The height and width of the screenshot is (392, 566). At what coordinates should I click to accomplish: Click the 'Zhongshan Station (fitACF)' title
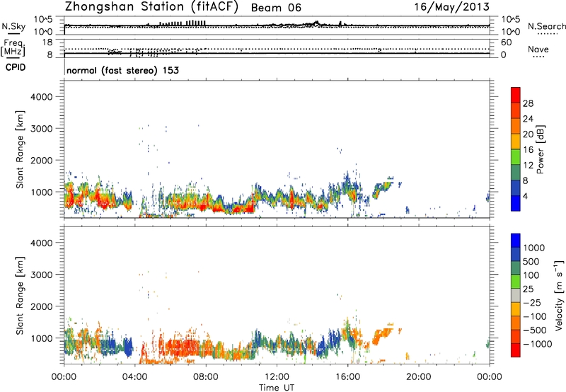point(151,7)
